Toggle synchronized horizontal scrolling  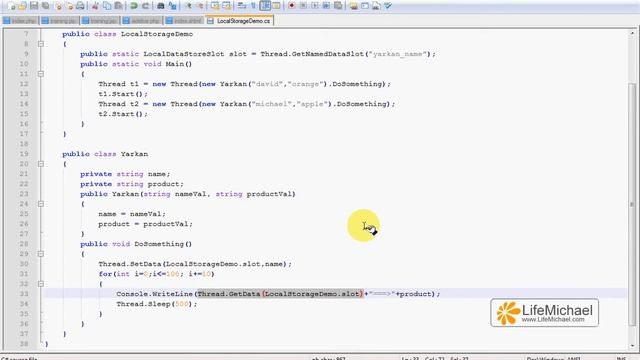click(226, 6)
